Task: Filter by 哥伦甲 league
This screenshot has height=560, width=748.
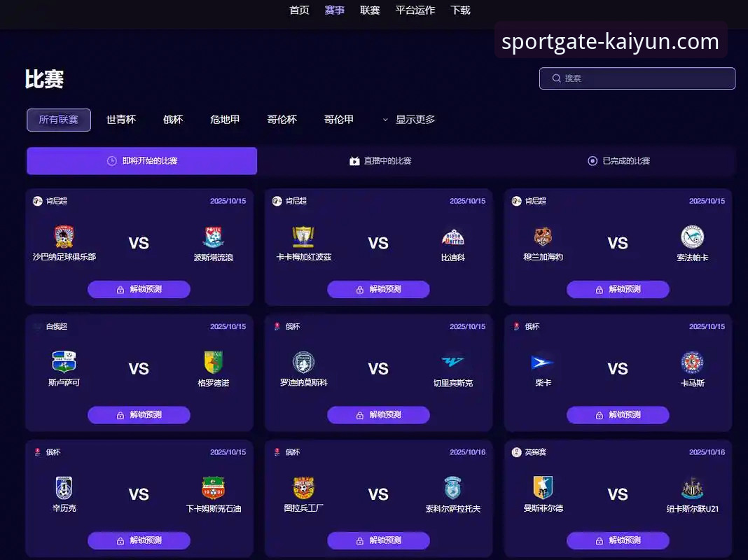Action: click(x=339, y=120)
